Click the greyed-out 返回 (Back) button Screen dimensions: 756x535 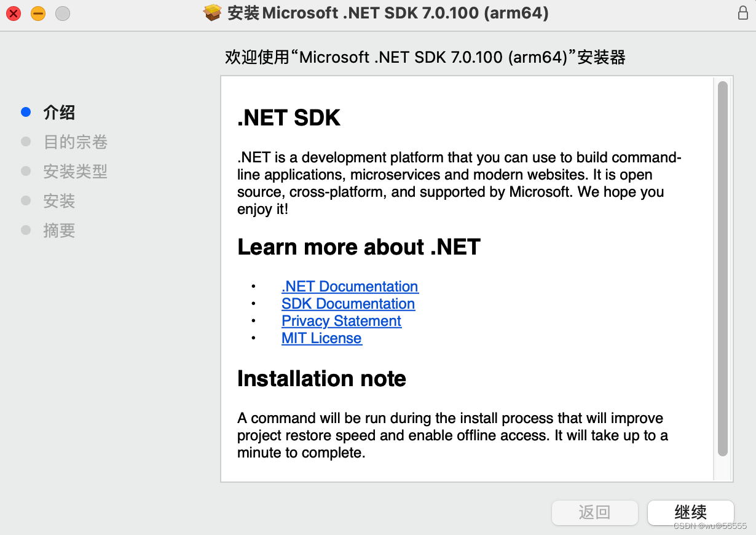(594, 512)
